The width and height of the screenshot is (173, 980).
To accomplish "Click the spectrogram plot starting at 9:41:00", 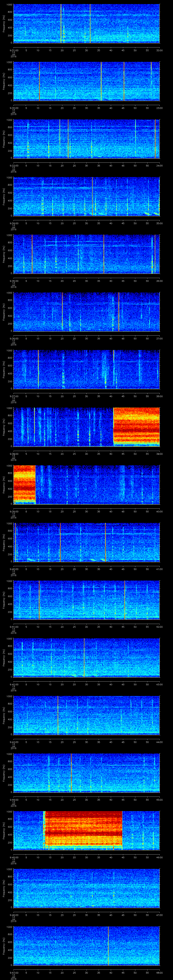I will [86, 600].
